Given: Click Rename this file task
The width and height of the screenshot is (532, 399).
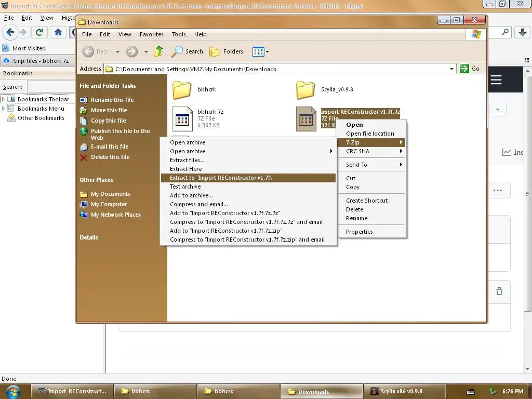Looking at the screenshot, I should click(112, 100).
